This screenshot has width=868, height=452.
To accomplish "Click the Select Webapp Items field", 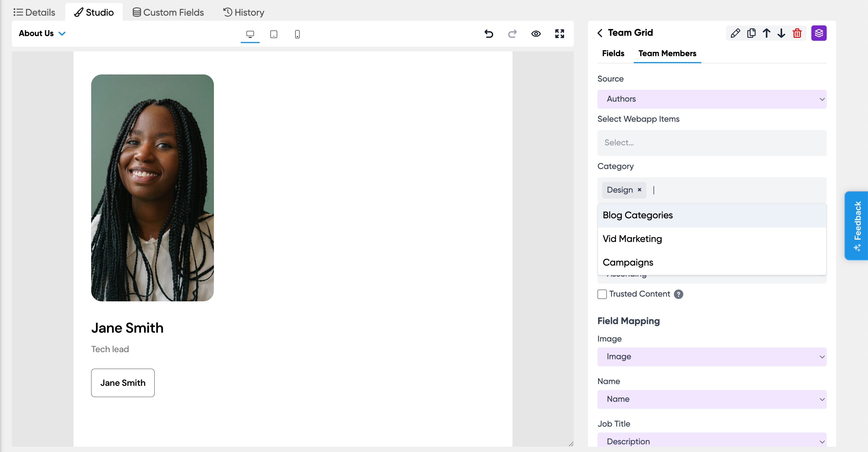I will tap(712, 143).
